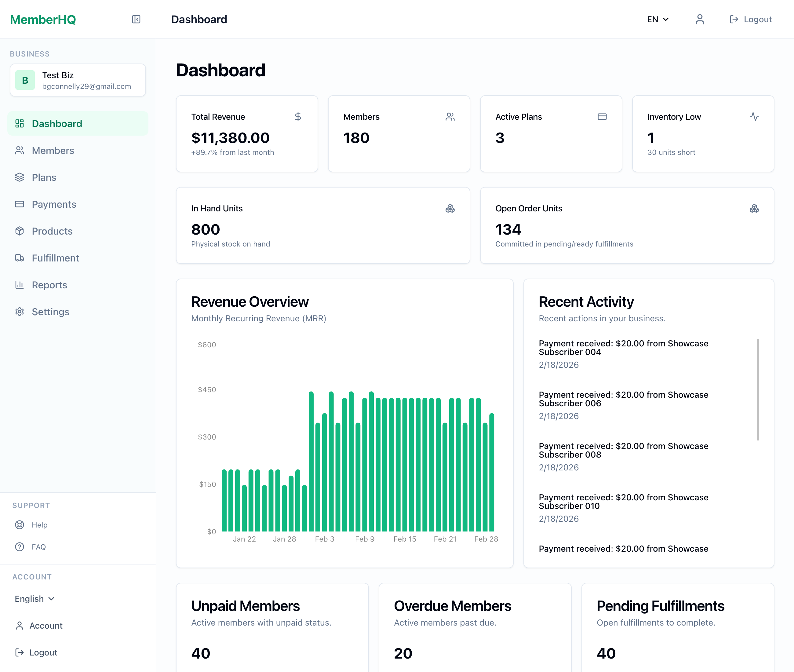This screenshot has height=672, width=794.
Task: Open the FAQ link
Action: point(20,547)
